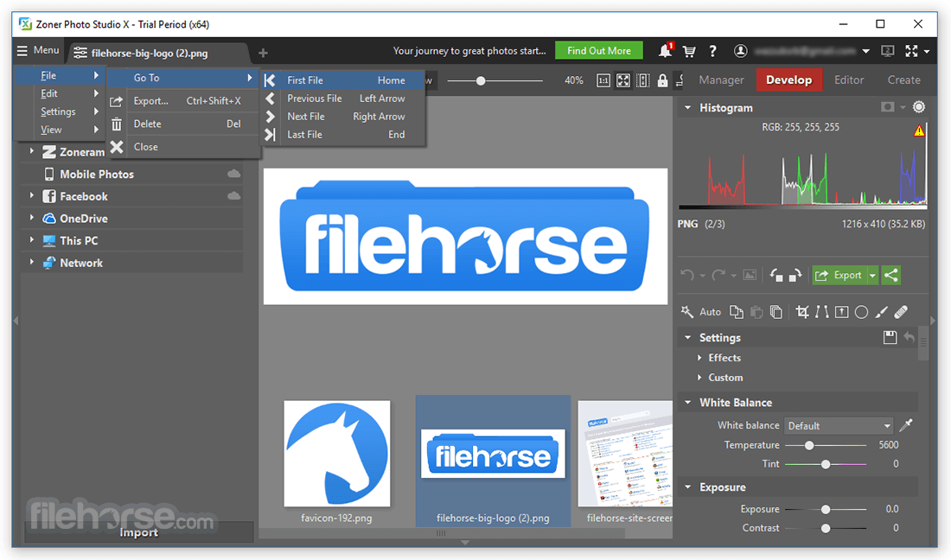
Task: Open Export dropdown arrow
Action: click(x=873, y=275)
